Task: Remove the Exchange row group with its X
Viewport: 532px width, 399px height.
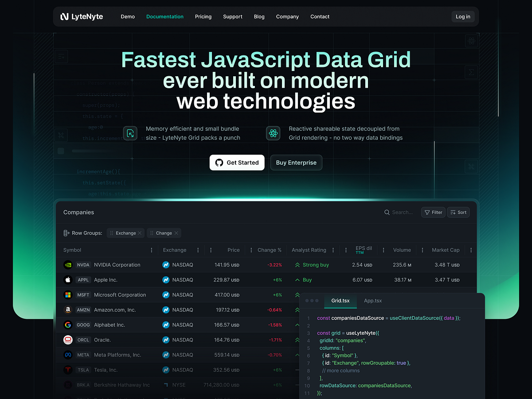Action: pyautogui.click(x=140, y=233)
